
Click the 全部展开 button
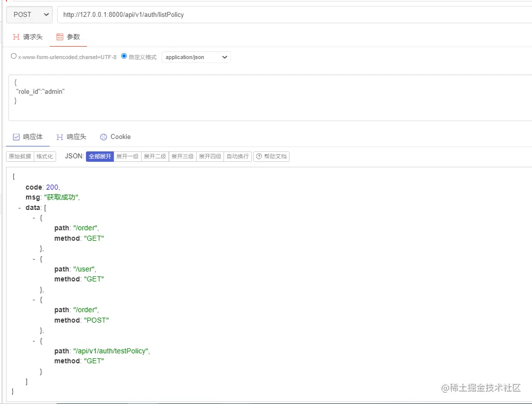[100, 156]
